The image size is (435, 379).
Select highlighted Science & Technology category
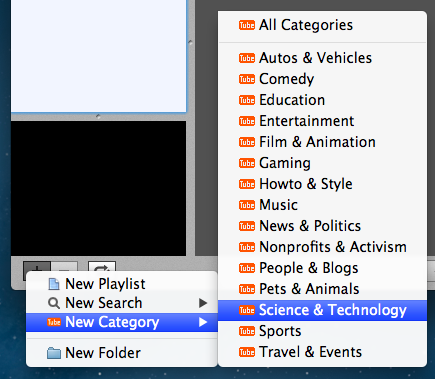(x=322, y=310)
